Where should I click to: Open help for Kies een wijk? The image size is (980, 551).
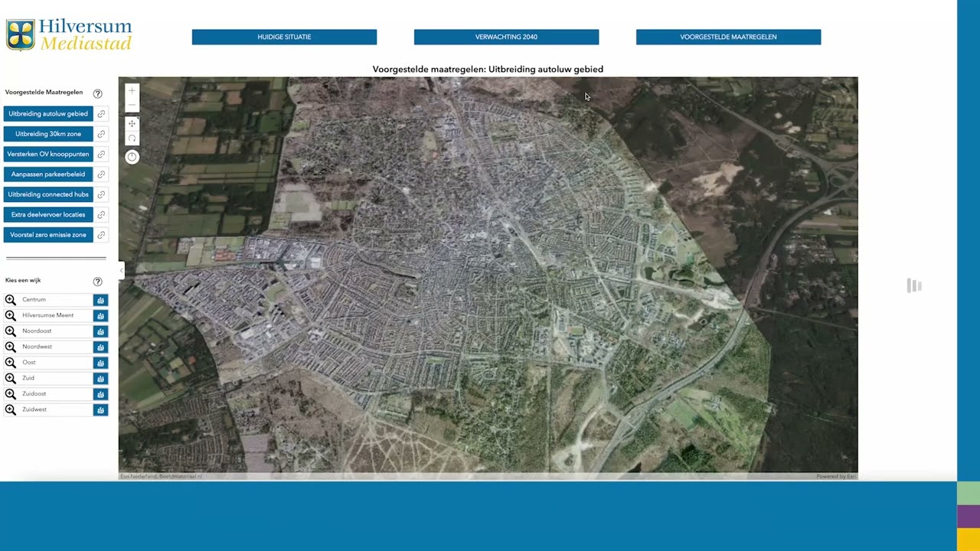(97, 282)
